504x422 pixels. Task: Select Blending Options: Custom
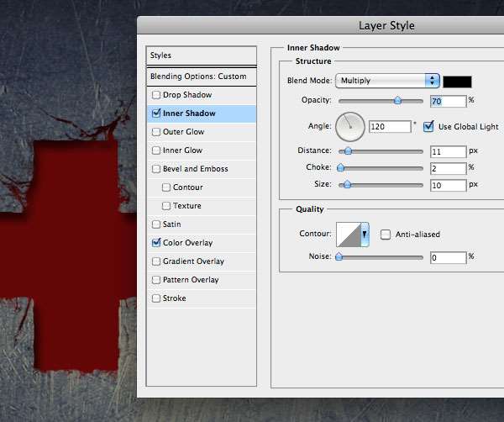(200, 76)
